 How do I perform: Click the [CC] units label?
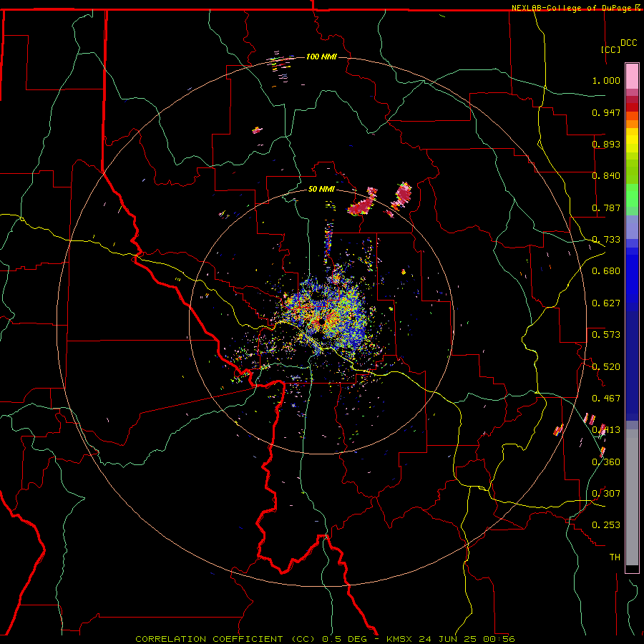[610, 49]
